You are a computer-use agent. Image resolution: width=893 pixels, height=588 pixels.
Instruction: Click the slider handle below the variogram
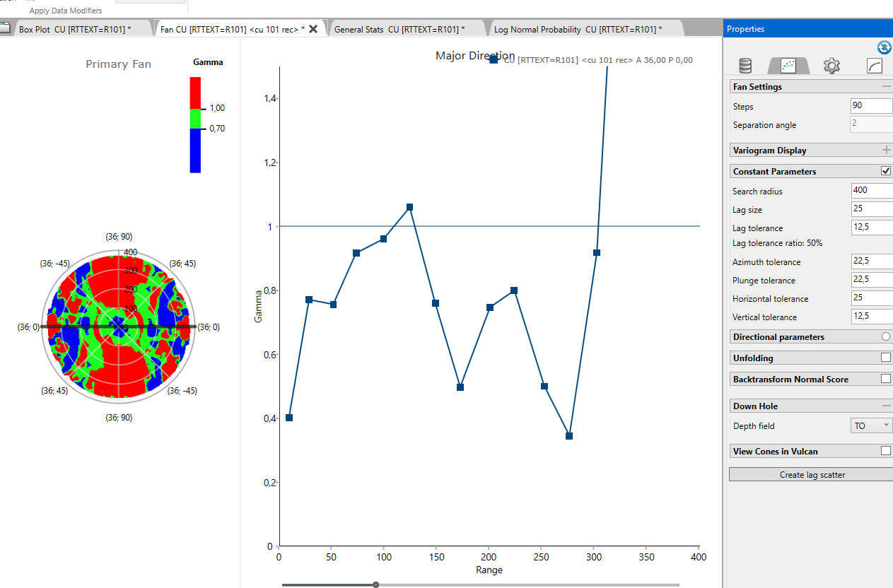click(376, 584)
